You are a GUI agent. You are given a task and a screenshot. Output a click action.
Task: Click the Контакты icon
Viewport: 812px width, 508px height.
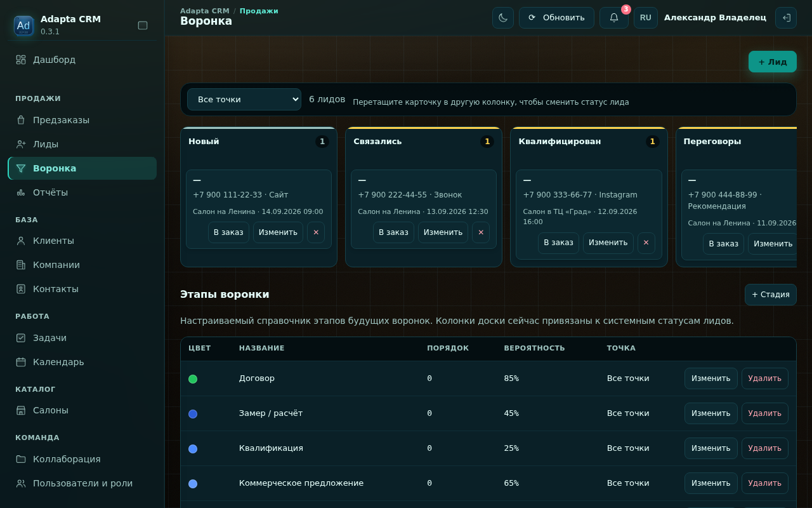(21, 289)
